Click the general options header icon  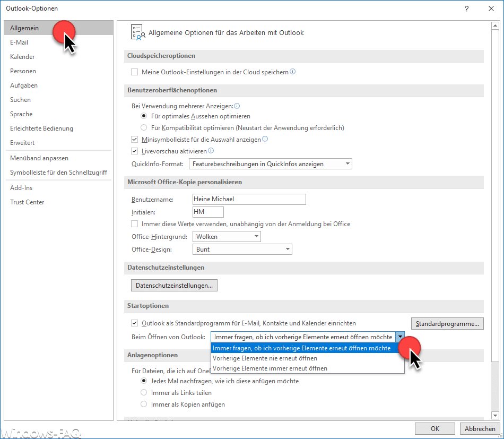point(137,32)
